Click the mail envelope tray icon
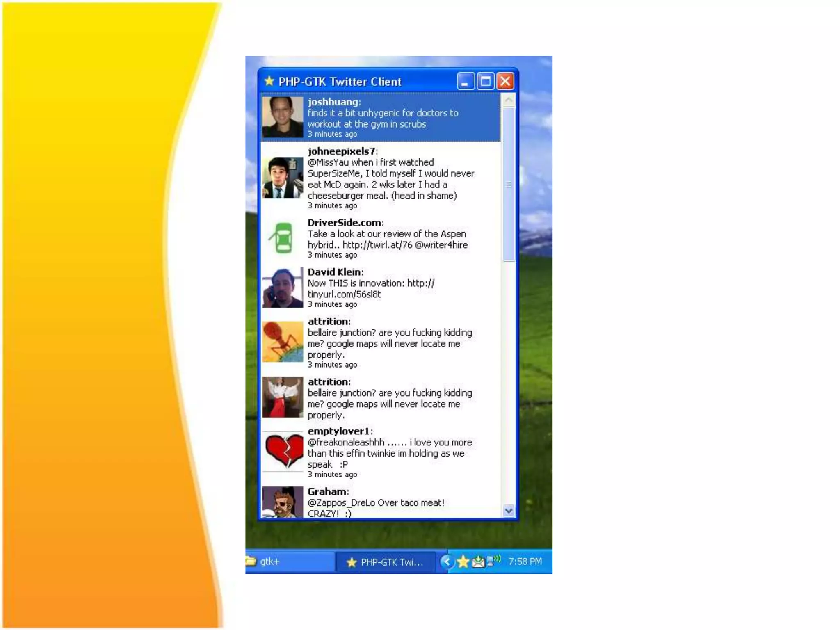The image size is (840, 630). point(478,562)
